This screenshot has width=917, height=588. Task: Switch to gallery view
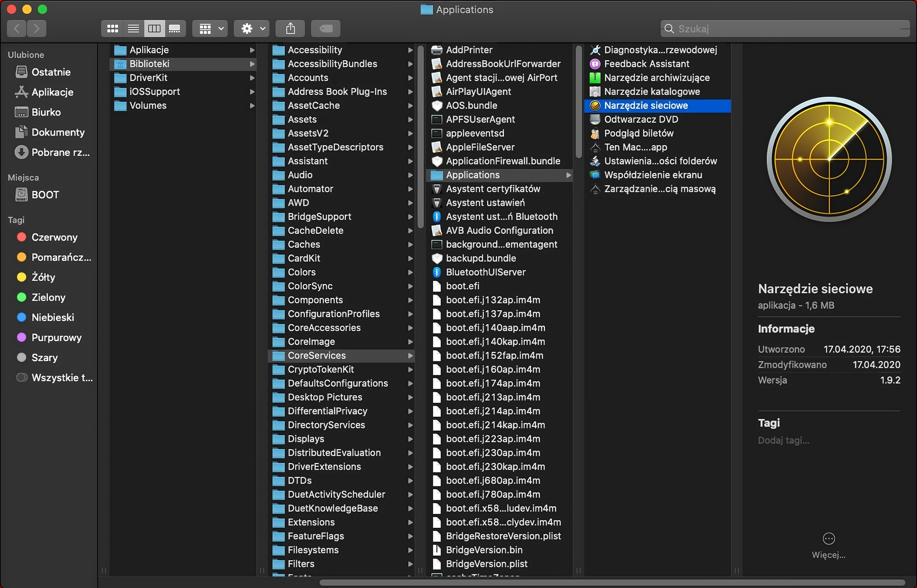point(175,28)
